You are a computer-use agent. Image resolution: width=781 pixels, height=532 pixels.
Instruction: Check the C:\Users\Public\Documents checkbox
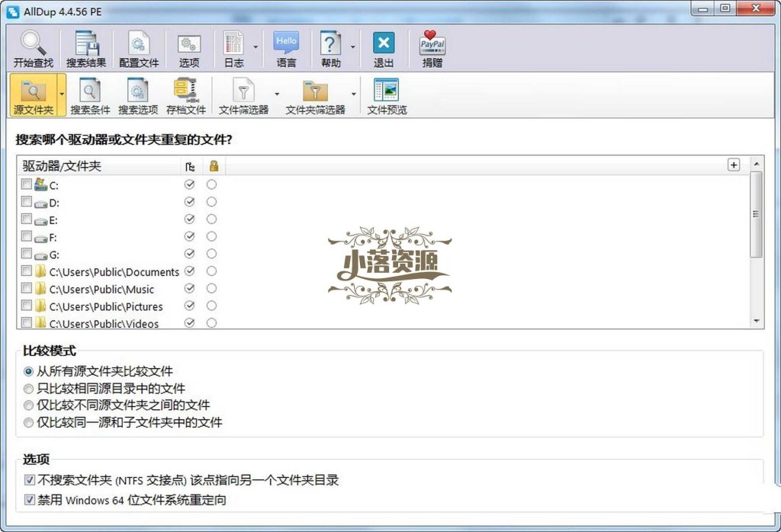coord(27,271)
